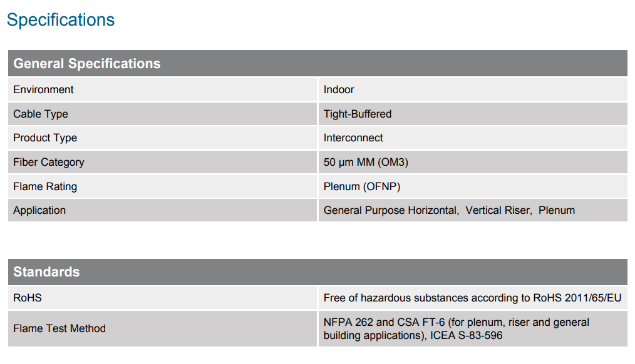Select the Plenum (OFNP) value cell
635x364 pixels.
[x=362, y=186]
